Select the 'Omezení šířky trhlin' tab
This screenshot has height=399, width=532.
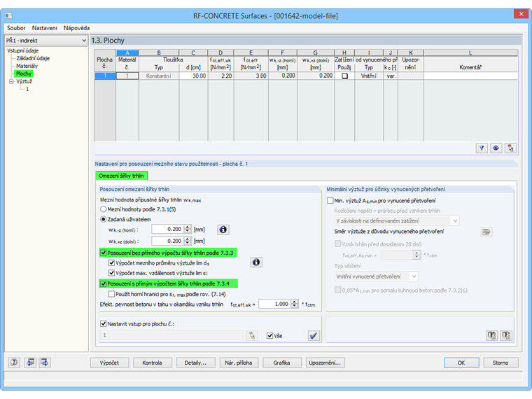tap(122, 176)
